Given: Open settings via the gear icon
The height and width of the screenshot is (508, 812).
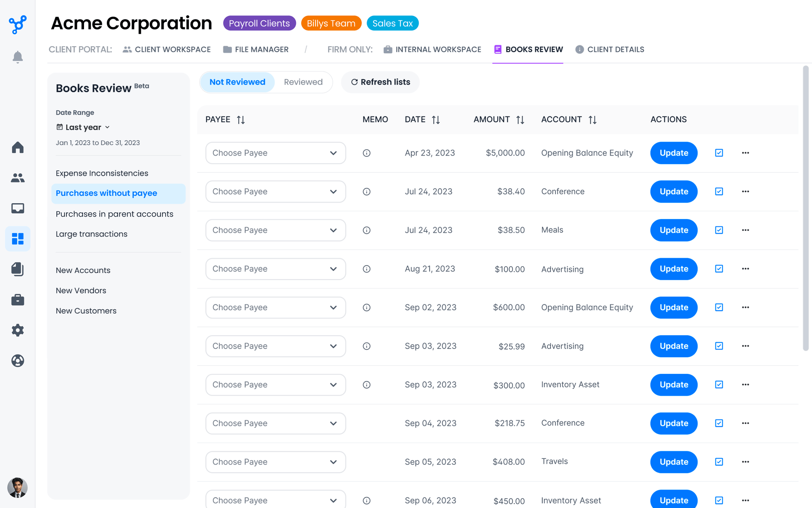Looking at the screenshot, I should click(18, 330).
